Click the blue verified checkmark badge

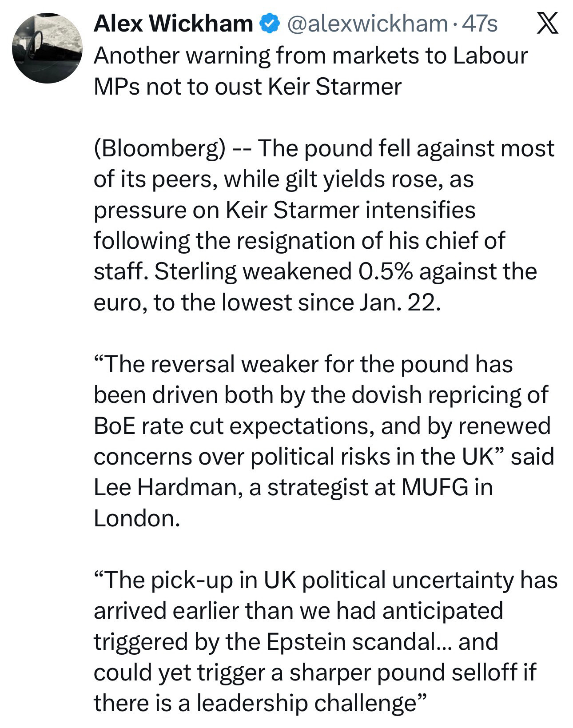point(270,24)
